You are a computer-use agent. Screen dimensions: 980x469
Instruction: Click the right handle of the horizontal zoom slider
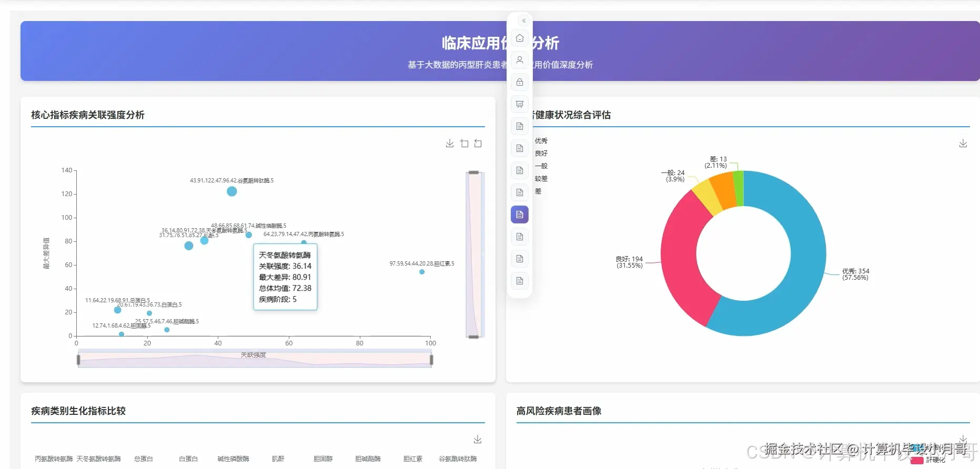[431, 360]
